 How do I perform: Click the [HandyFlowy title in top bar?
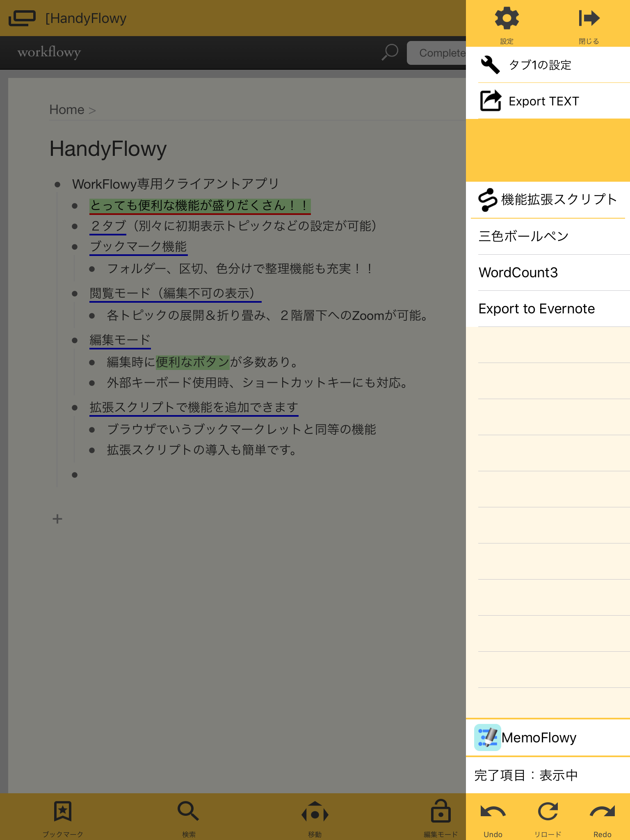click(x=86, y=18)
